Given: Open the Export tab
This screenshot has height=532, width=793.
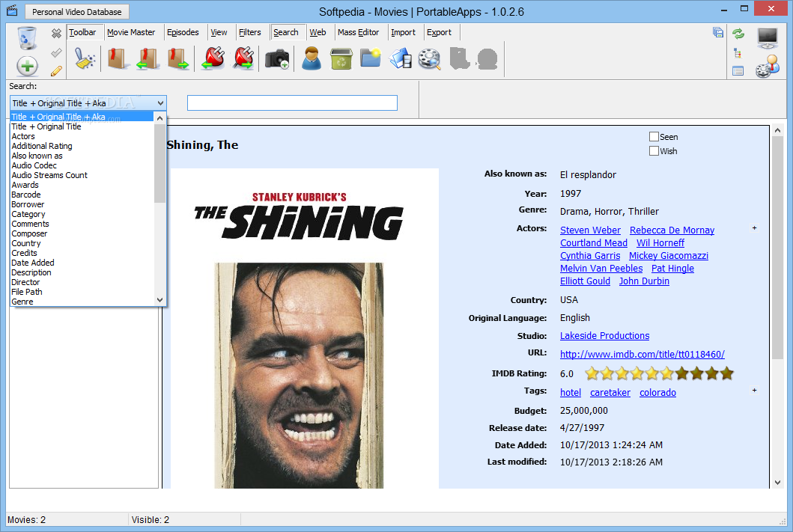Looking at the screenshot, I should click(x=439, y=32).
